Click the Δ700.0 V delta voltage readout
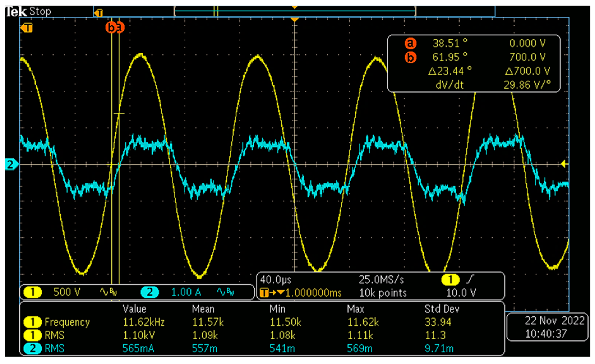Screen dimensions: 595x364 pos(527,71)
